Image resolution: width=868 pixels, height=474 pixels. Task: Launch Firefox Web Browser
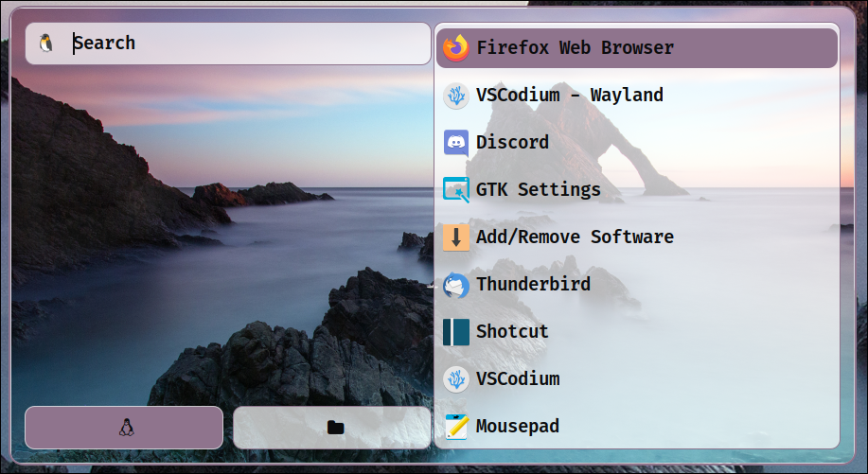[x=637, y=48]
